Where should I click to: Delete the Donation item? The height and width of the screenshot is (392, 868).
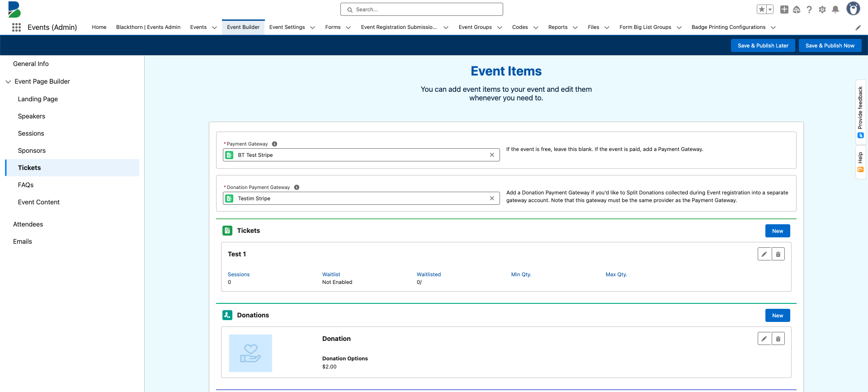(x=778, y=339)
